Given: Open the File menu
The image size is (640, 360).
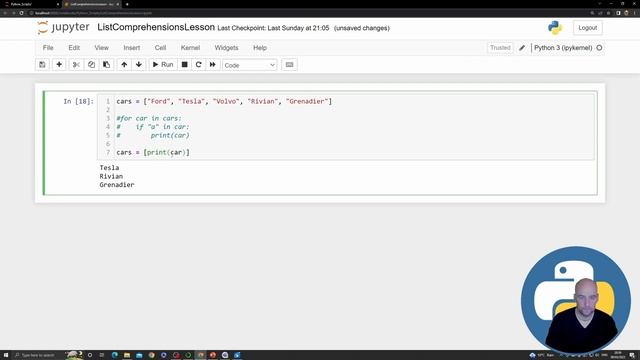Looking at the screenshot, I should (48, 48).
